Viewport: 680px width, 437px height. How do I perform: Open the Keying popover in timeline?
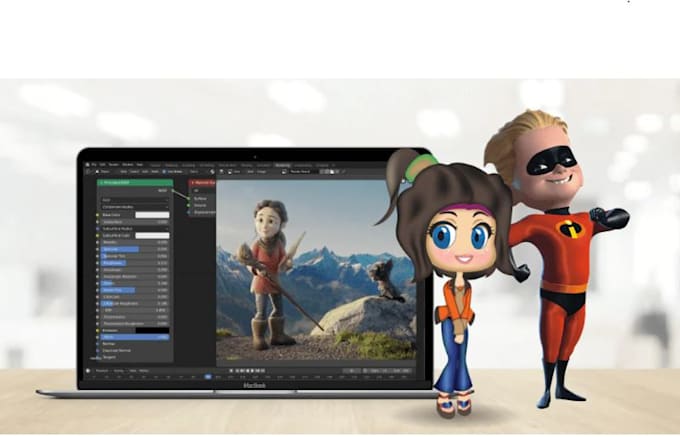[118, 371]
